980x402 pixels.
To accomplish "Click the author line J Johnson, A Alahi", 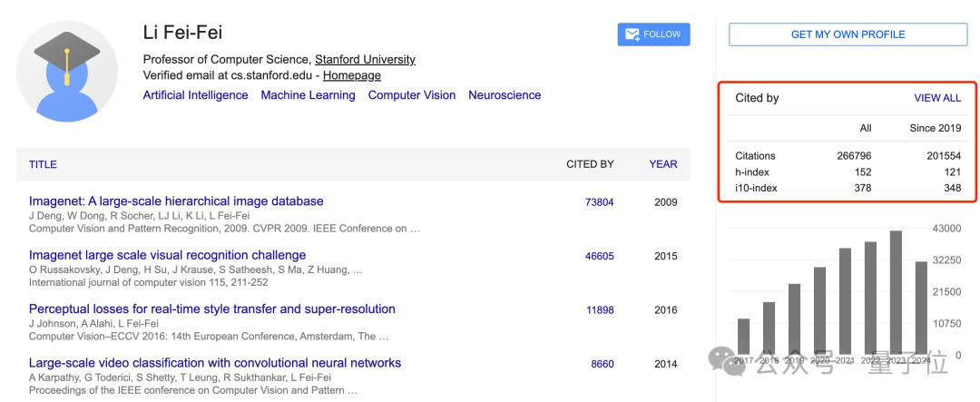I will (93, 323).
